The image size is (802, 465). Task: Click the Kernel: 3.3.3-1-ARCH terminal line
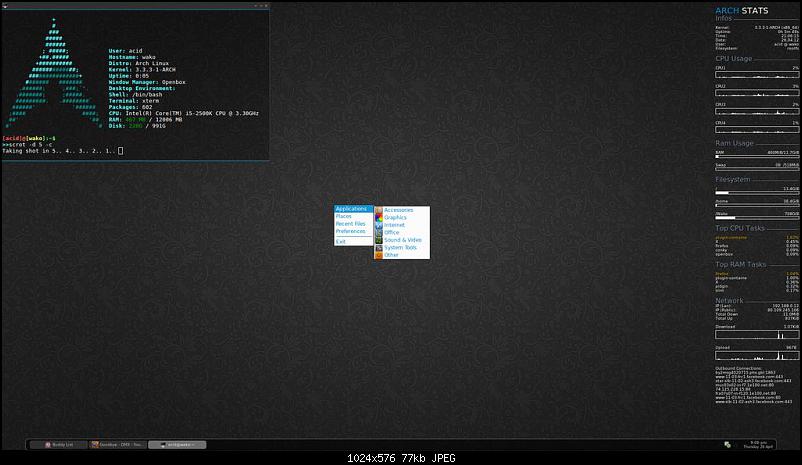(142, 70)
